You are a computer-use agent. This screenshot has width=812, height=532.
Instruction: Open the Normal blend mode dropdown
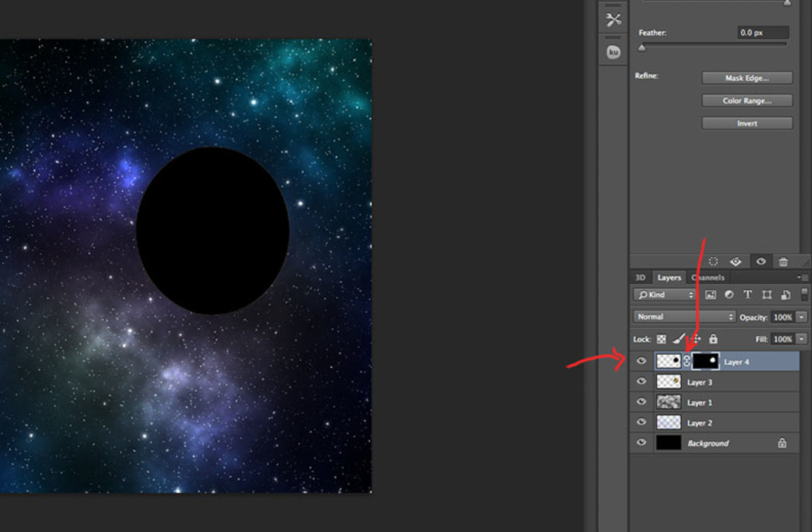coord(683,316)
